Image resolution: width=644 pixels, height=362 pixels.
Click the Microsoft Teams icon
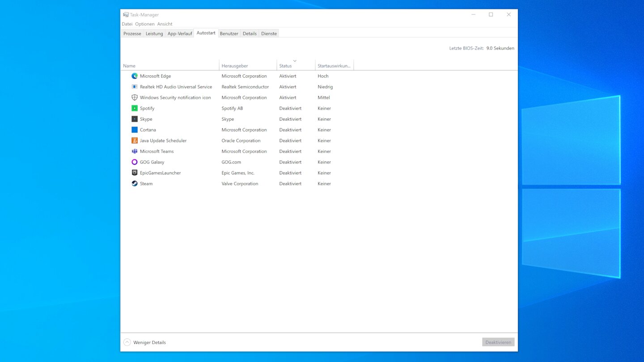click(134, 151)
